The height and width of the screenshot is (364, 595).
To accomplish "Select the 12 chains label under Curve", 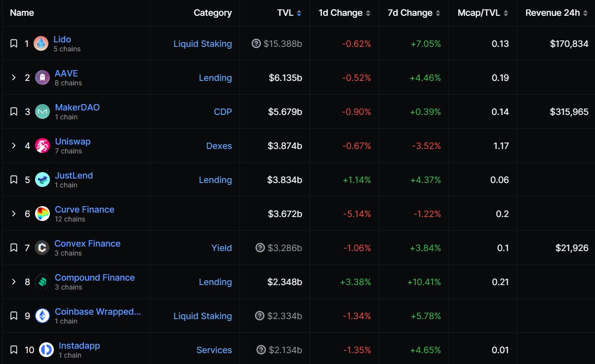I will pyautogui.click(x=70, y=219).
